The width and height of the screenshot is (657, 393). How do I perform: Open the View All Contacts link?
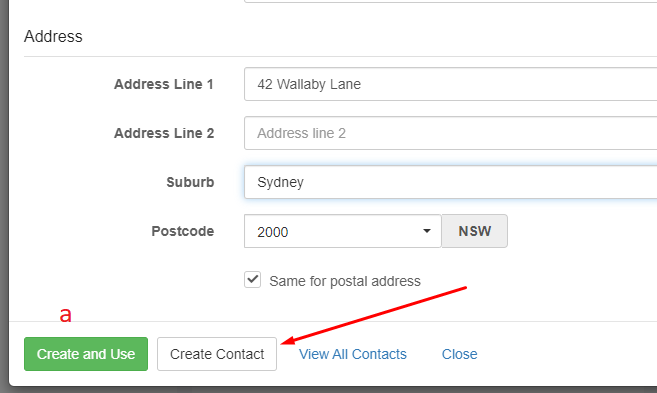point(352,354)
